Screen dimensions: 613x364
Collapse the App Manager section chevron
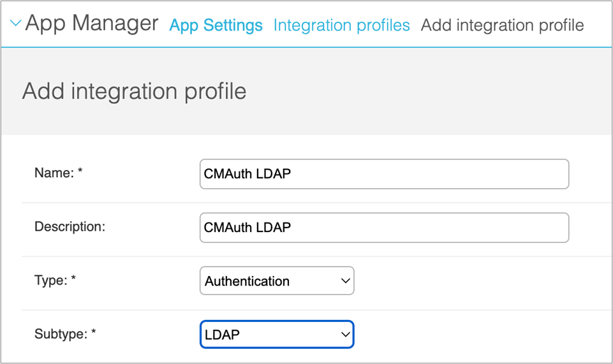(x=15, y=24)
